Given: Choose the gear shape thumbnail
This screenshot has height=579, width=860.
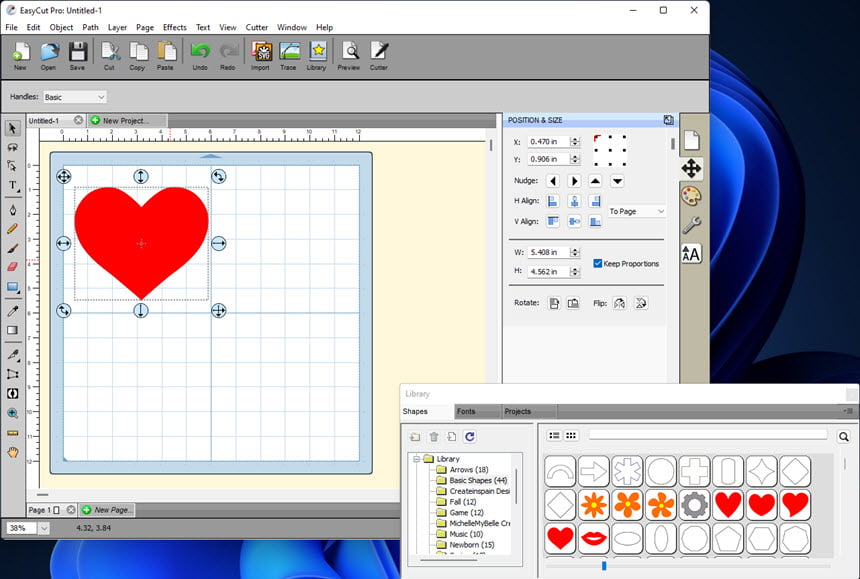Looking at the screenshot, I should (694, 504).
